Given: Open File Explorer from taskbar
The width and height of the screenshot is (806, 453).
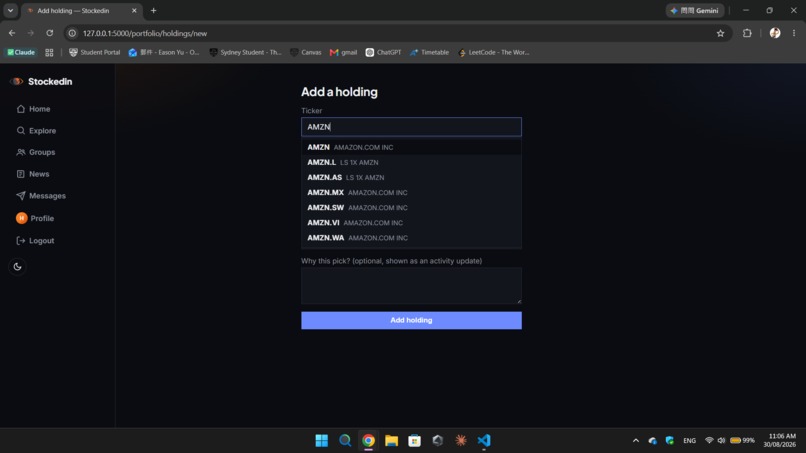Looking at the screenshot, I should coord(391,441).
